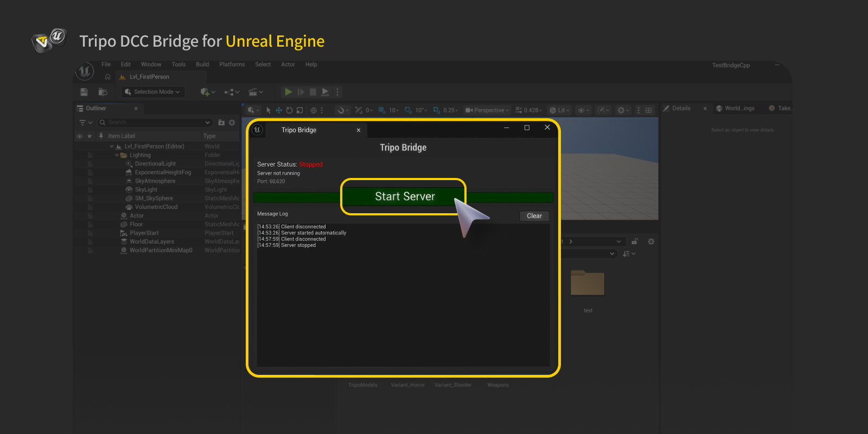Switch to the Details tab
Screen dimensions: 868x434
pos(681,108)
